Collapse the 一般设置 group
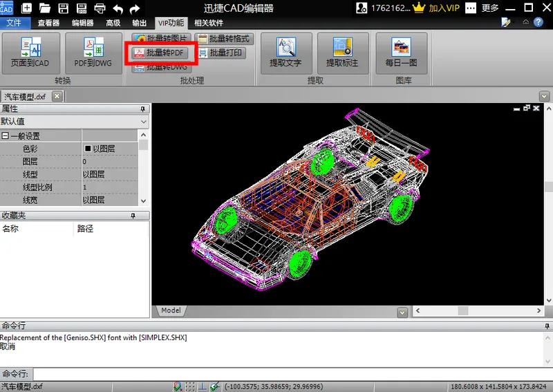Image resolution: width=553 pixels, height=392 pixels. click(x=6, y=136)
